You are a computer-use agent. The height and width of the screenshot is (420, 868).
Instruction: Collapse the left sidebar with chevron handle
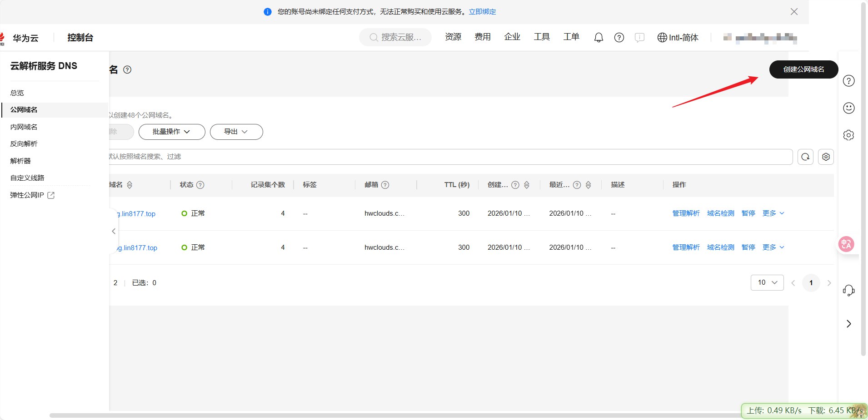tap(113, 231)
